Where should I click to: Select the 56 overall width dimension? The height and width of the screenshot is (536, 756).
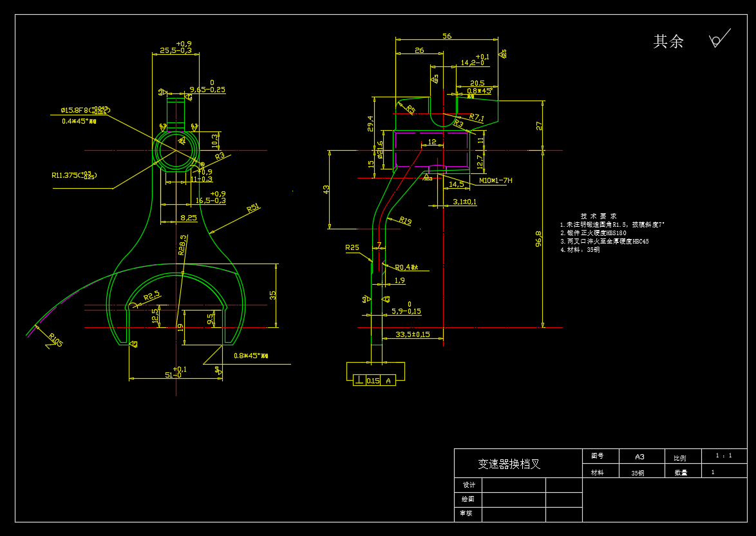click(447, 36)
